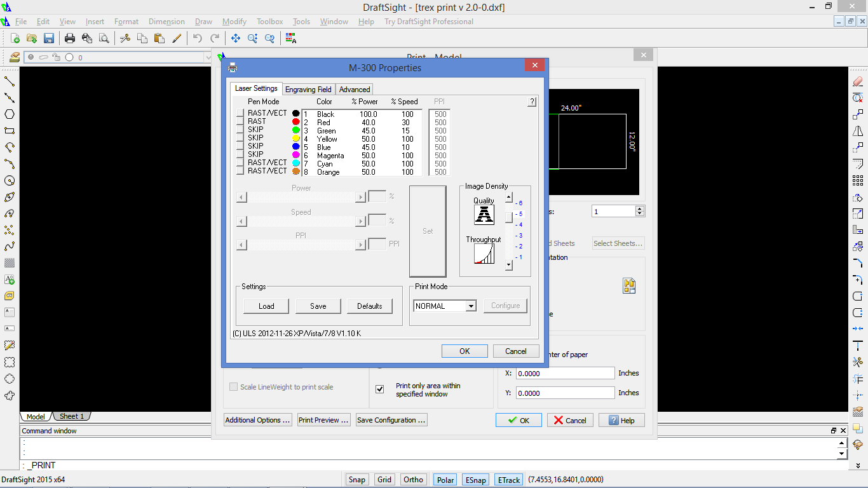This screenshot has width=868, height=488.
Task: Open the Layers Manager icon
Action: pyautogui.click(x=15, y=57)
